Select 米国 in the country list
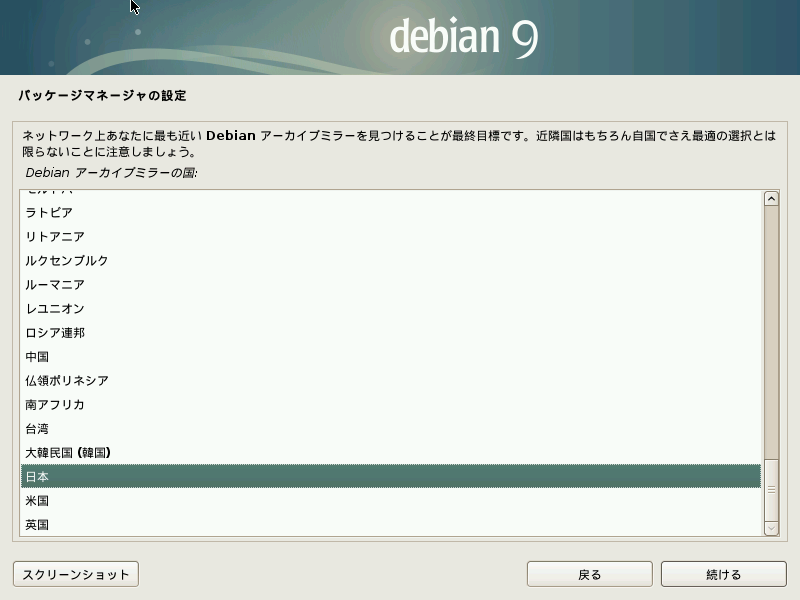This screenshot has width=800, height=600. pyautogui.click(x=391, y=500)
